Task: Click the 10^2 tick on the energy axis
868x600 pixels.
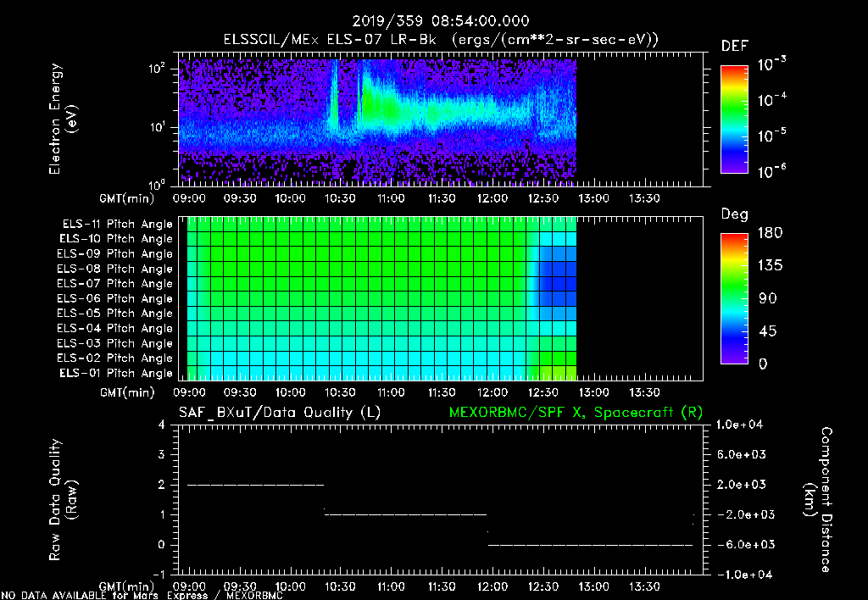Action: pyautogui.click(x=157, y=69)
